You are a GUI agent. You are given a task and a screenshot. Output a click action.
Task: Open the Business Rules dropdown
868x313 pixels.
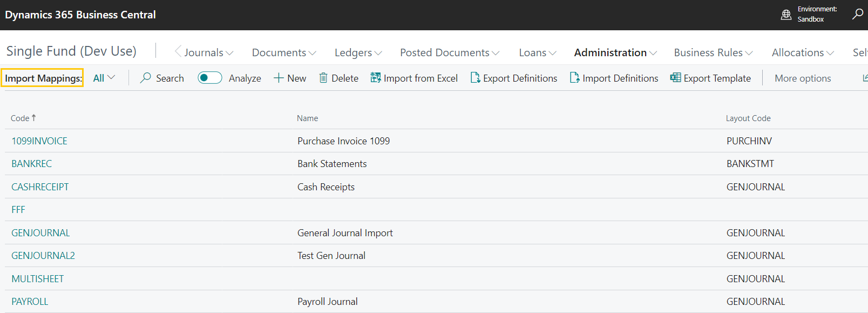click(713, 52)
